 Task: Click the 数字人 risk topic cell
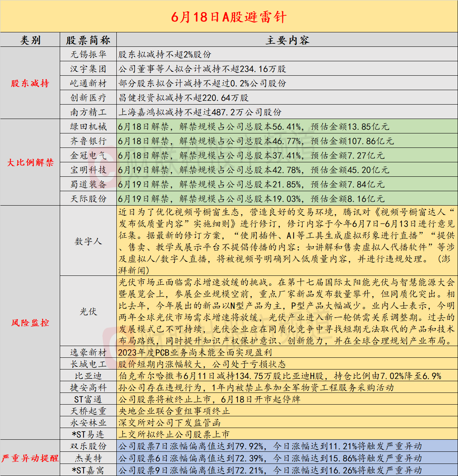click(88, 241)
